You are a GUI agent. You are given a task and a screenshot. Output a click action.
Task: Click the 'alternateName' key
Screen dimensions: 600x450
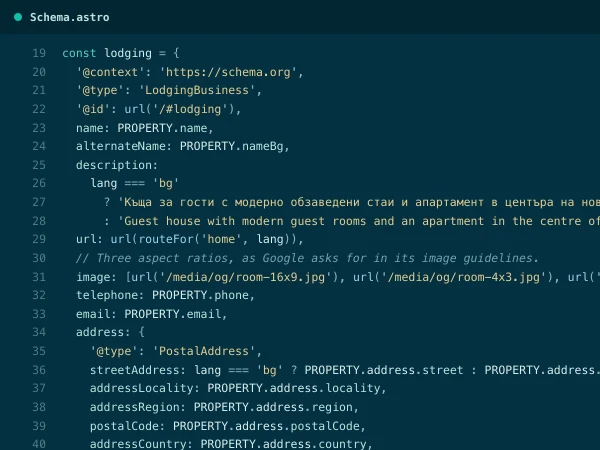click(121, 146)
